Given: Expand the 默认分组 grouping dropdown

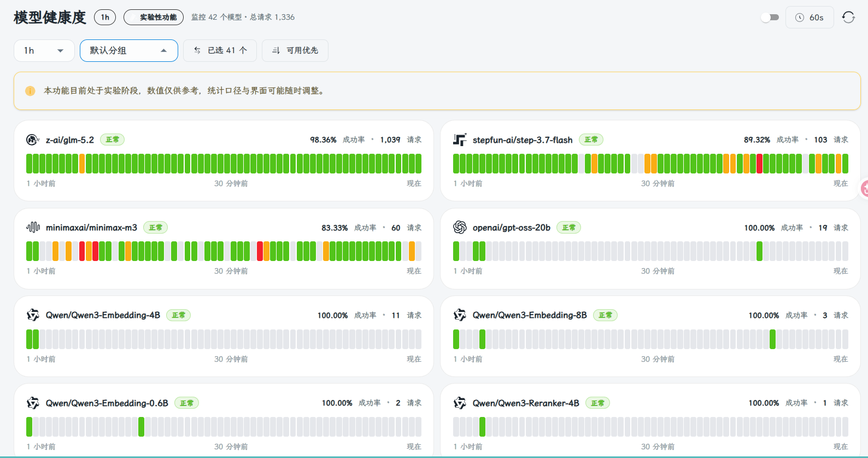Looking at the screenshot, I should 129,50.
